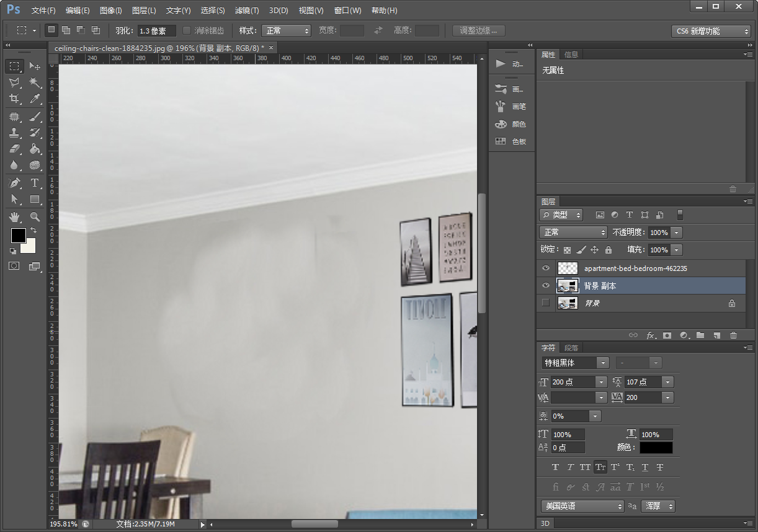
Task: Select the Hand tool
Action: pos(14,217)
